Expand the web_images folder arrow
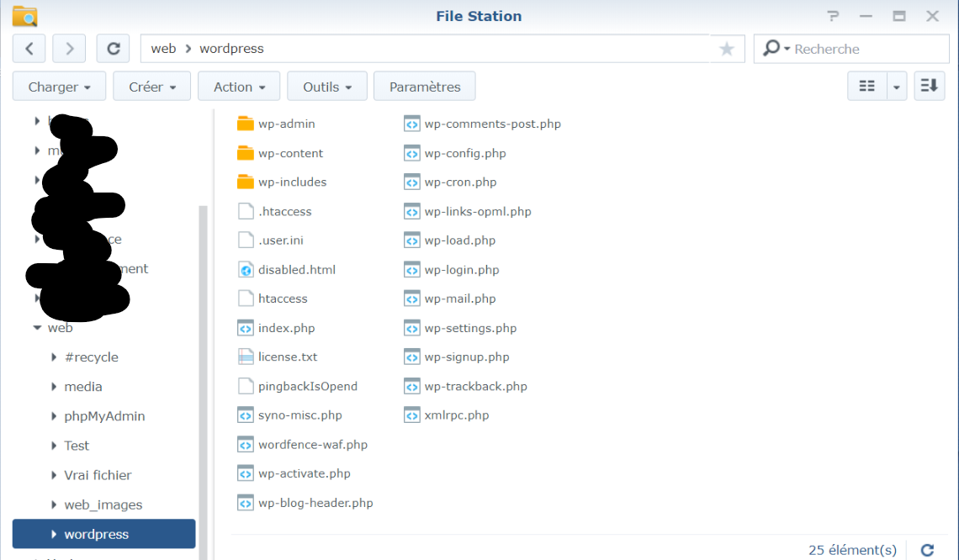 [54, 505]
